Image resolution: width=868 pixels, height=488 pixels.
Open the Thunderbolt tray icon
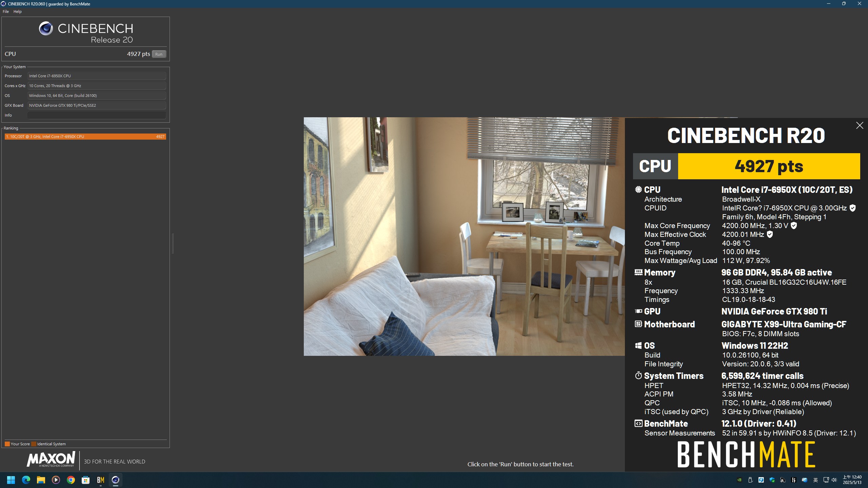761,480
